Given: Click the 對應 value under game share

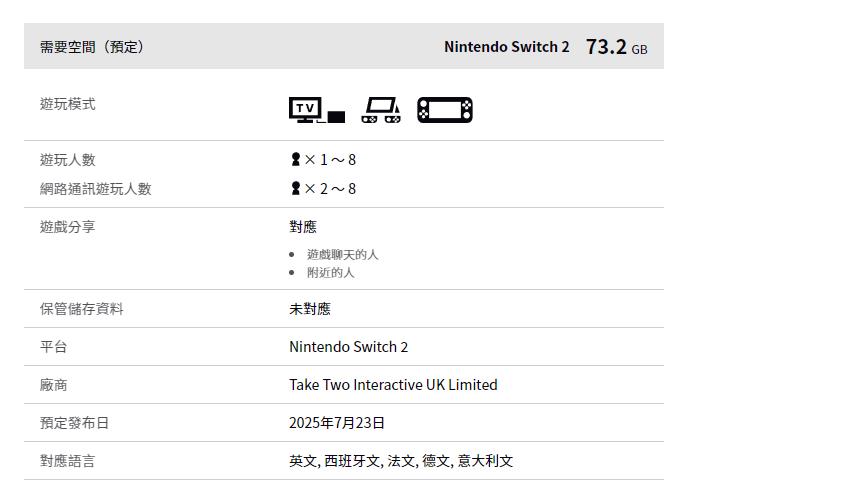Looking at the screenshot, I should (303, 227).
